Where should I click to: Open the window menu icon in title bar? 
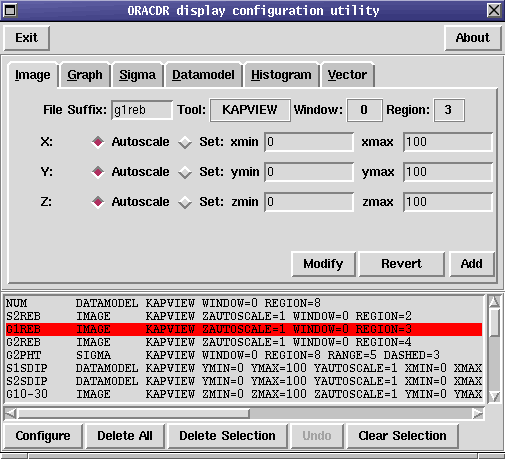[10, 10]
